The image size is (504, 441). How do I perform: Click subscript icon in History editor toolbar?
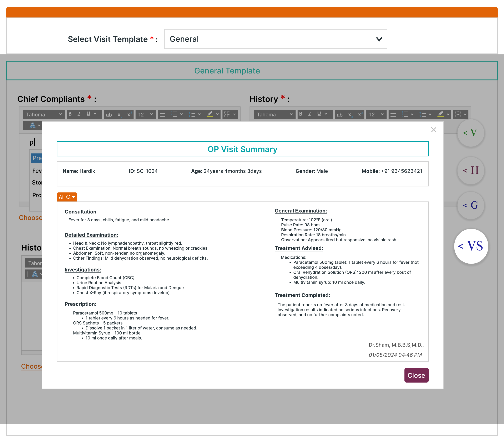click(x=350, y=115)
